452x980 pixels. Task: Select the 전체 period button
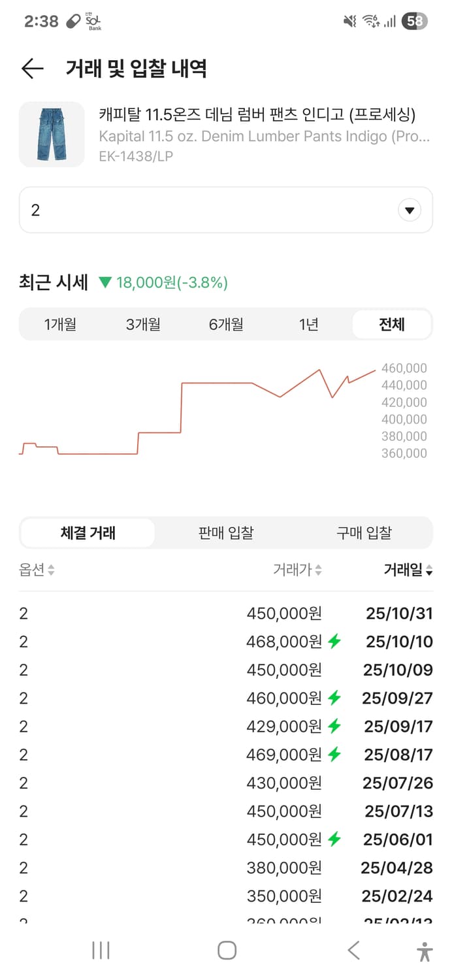(x=391, y=324)
